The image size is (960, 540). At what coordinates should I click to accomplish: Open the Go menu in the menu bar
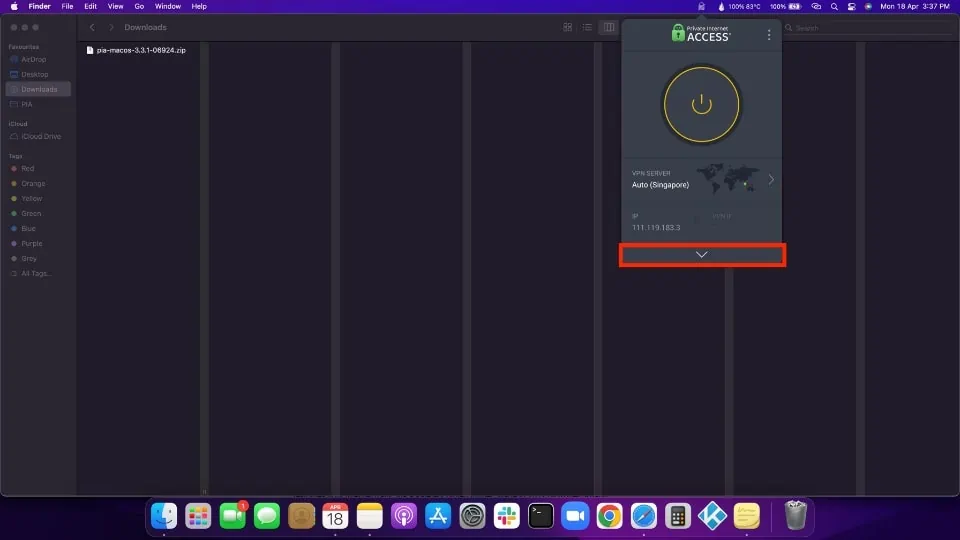(x=139, y=6)
